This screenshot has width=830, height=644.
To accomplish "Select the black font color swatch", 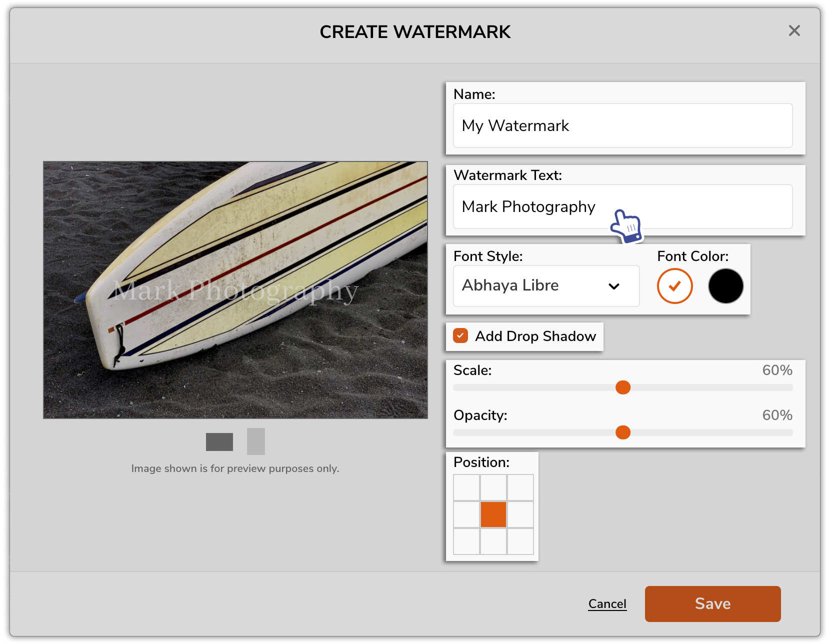I will click(x=725, y=285).
